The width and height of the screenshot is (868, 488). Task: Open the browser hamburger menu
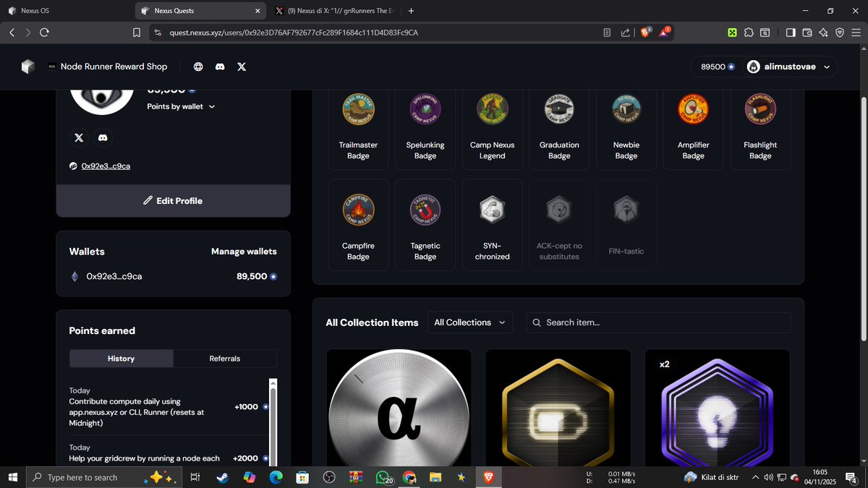[x=856, y=33]
